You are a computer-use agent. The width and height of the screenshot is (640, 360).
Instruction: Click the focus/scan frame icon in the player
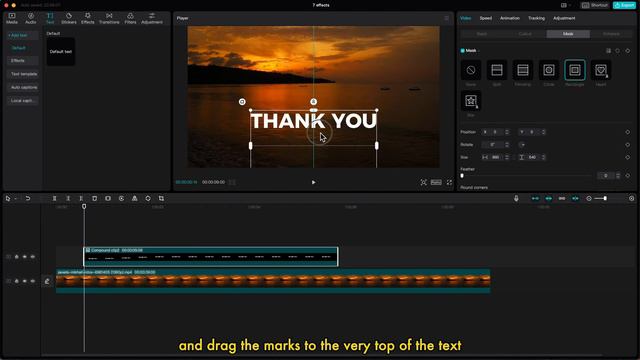point(424,182)
